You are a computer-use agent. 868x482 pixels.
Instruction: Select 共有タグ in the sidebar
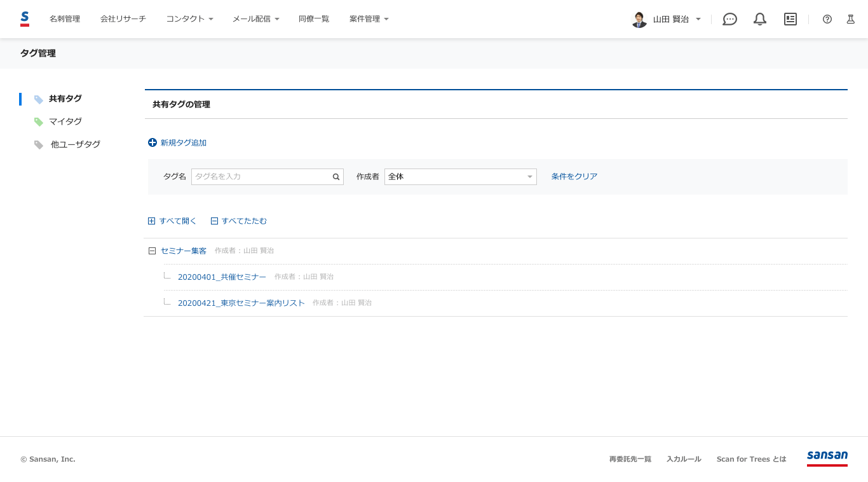click(65, 99)
